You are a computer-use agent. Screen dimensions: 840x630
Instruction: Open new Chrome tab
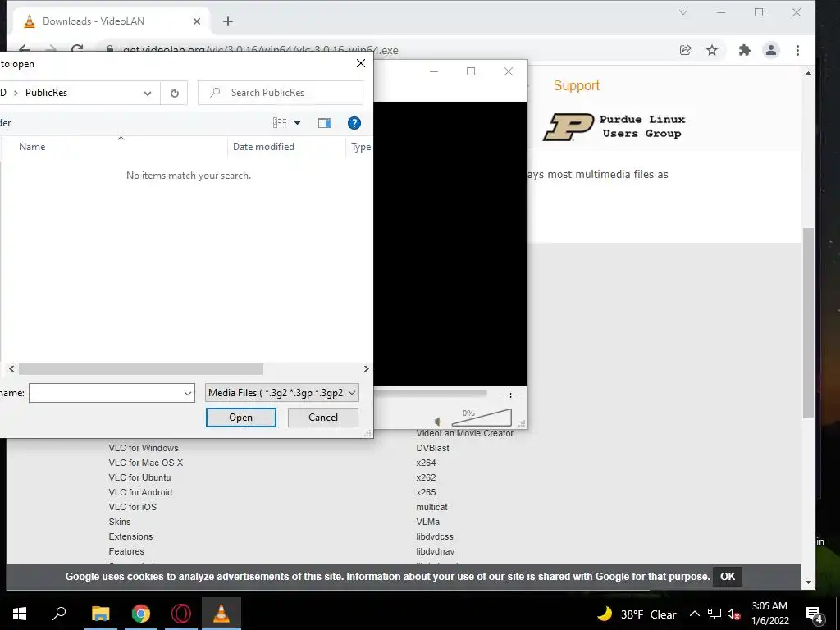pyautogui.click(x=228, y=21)
